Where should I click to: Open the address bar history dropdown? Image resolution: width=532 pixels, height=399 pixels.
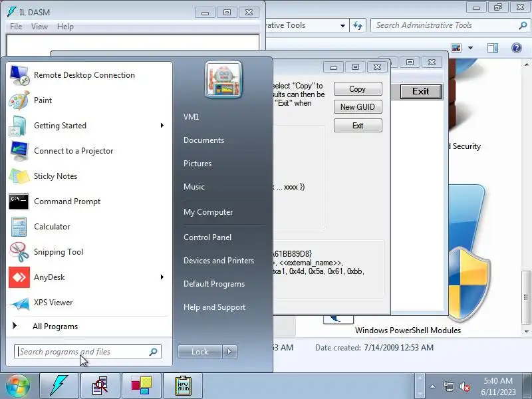pos(342,25)
